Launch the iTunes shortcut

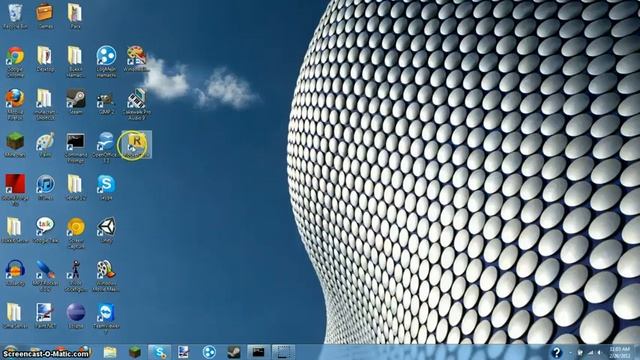pyautogui.click(x=45, y=188)
